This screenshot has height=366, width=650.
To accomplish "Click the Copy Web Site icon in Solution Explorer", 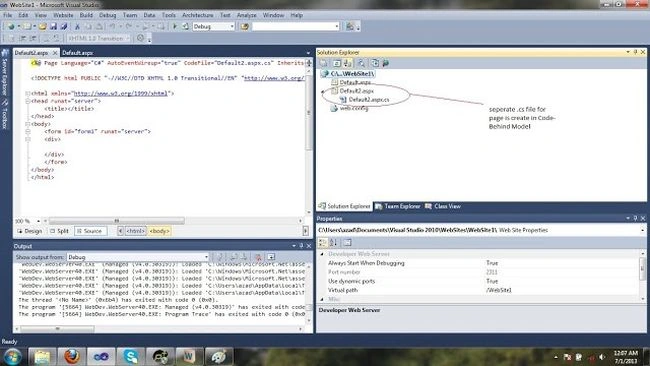I will [375, 63].
